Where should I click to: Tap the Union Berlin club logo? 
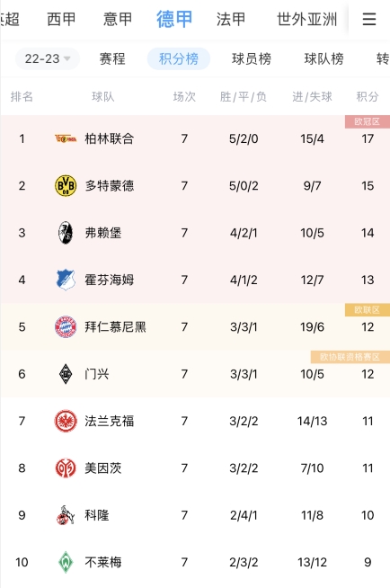[x=66, y=138]
